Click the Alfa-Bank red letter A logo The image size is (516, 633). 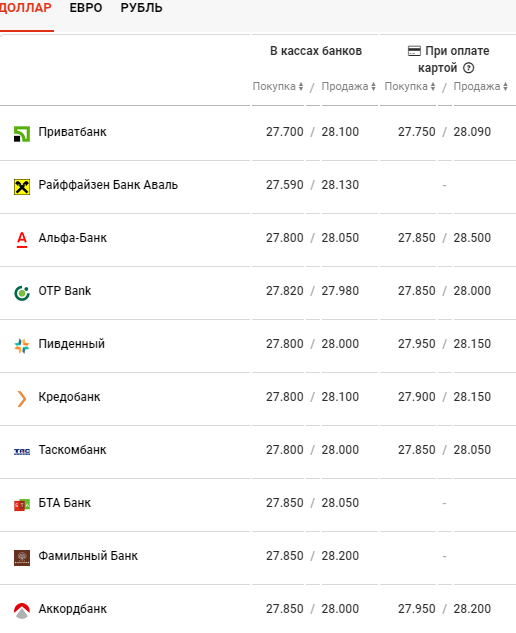click(22, 239)
